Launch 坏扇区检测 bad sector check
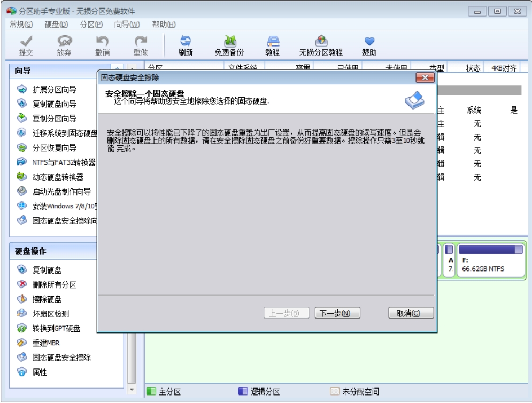Image resolution: width=532 pixels, height=403 pixels. (x=50, y=314)
